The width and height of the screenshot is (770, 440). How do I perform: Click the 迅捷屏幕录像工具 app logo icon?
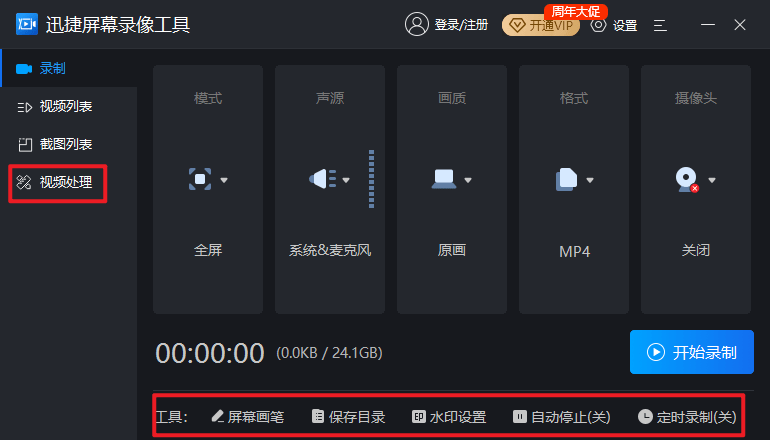[27, 24]
